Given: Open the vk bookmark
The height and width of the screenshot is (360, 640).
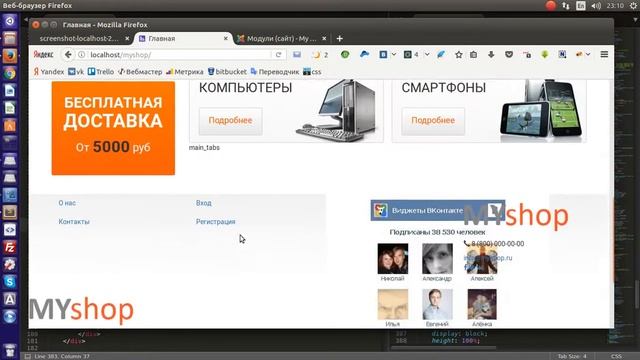Looking at the screenshot, I should tap(76, 72).
